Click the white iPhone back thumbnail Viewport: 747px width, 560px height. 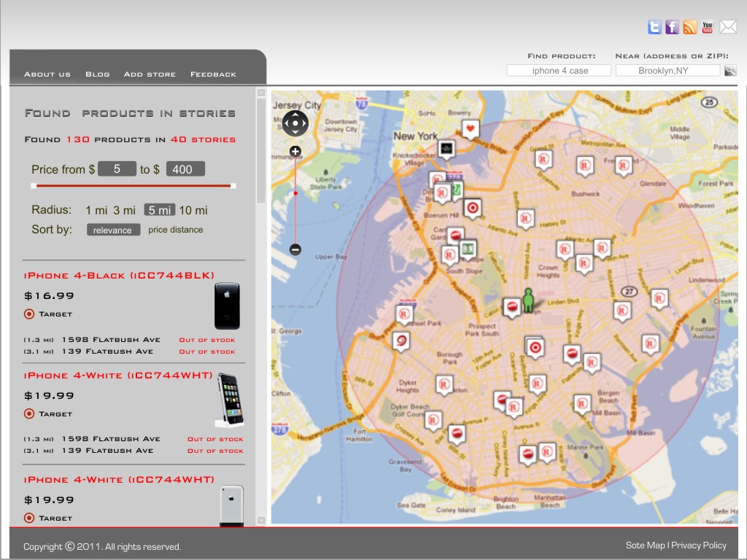[231, 506]
